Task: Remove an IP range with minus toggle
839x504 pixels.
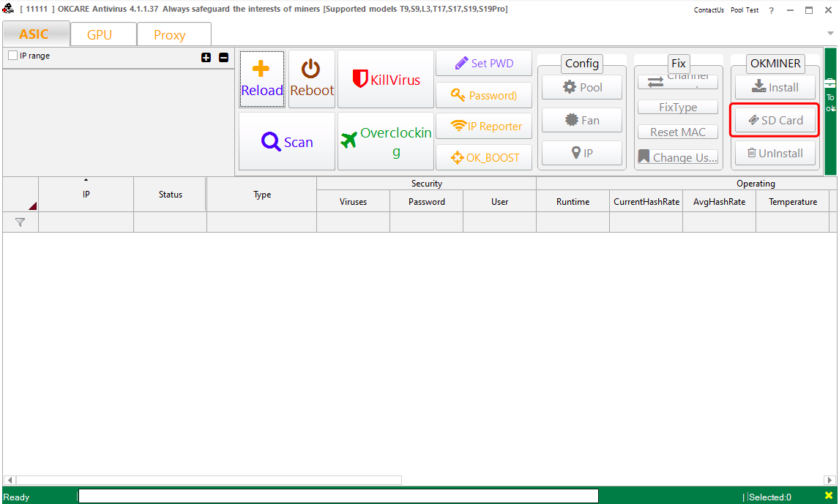Action: (x=223, y=57)
